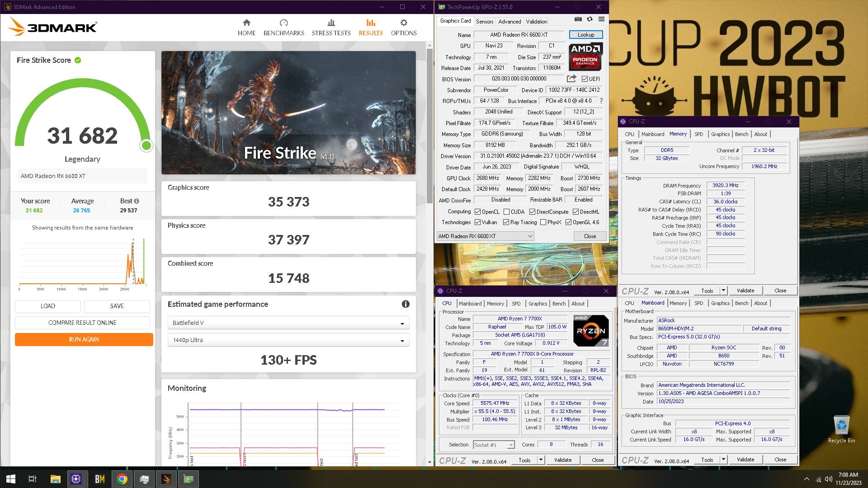868x488 pixels.
Task: Open the Battlefield V game dropdown
Action: click(x=288, y=323)
